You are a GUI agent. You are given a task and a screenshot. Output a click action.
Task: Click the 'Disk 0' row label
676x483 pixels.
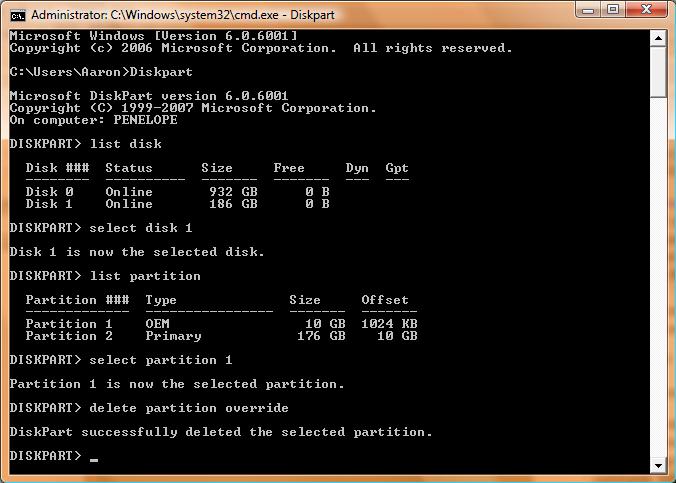(50, 191)
